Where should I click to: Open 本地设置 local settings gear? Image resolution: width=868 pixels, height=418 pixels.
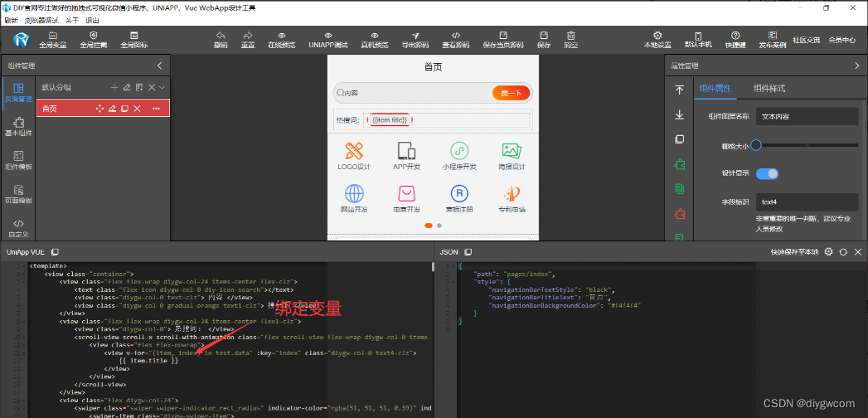coord(657,40)
